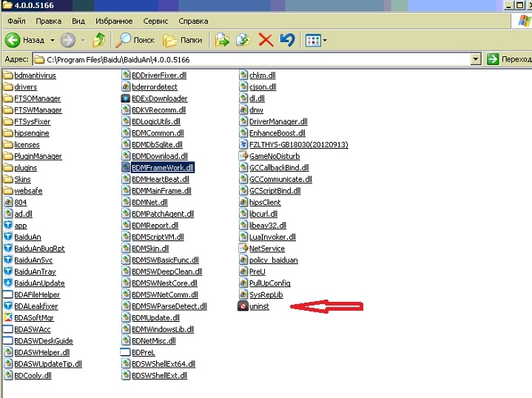Select the NetService icon

click(x=243, y=249)
